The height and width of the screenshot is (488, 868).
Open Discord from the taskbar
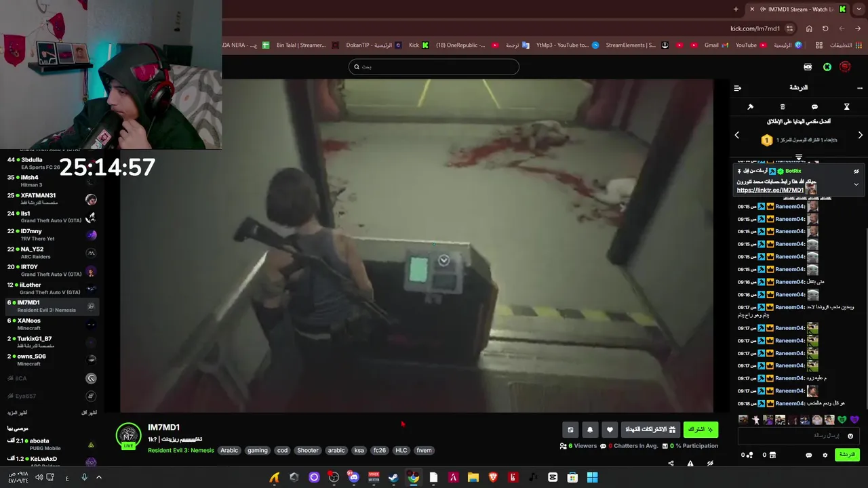tap(354, 477)
